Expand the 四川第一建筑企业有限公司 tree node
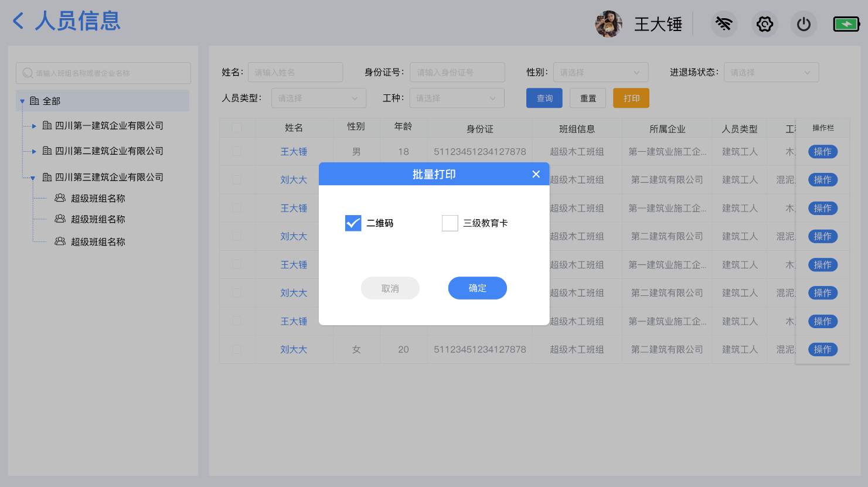 point(34,126)
